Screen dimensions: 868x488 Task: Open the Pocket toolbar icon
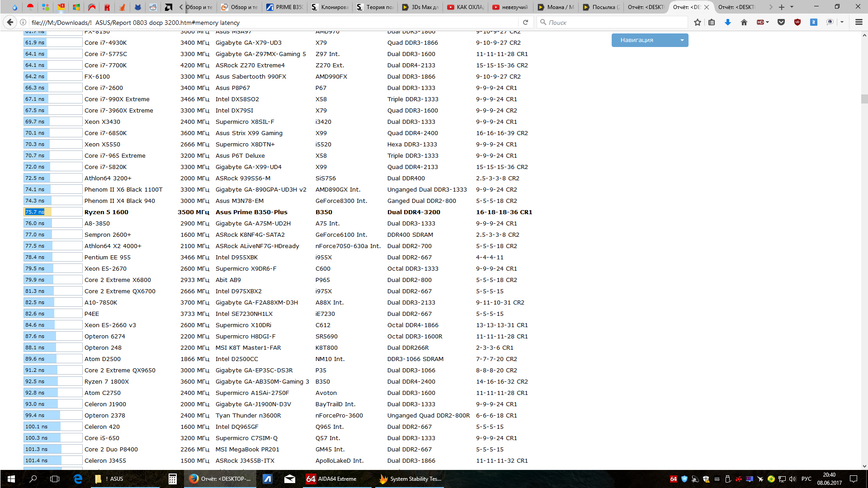[781, 22]
